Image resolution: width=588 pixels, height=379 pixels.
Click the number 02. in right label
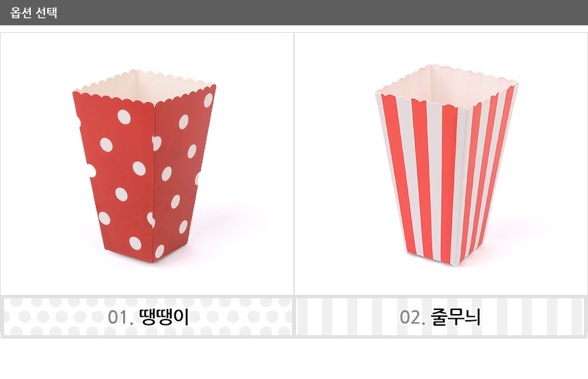pyautogui.click(x=412, y=317)
